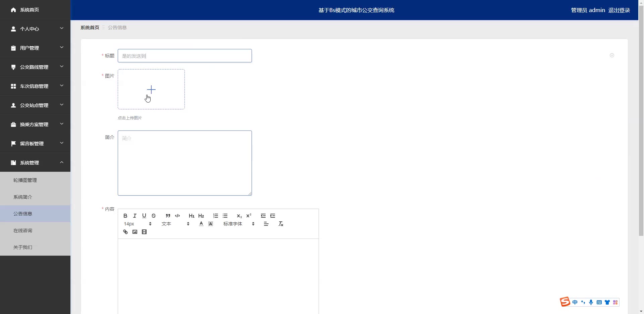Viewport: 644px width, 314px height.
Task: Focus the 简介 summary textarea
Action: pos(185,163)
